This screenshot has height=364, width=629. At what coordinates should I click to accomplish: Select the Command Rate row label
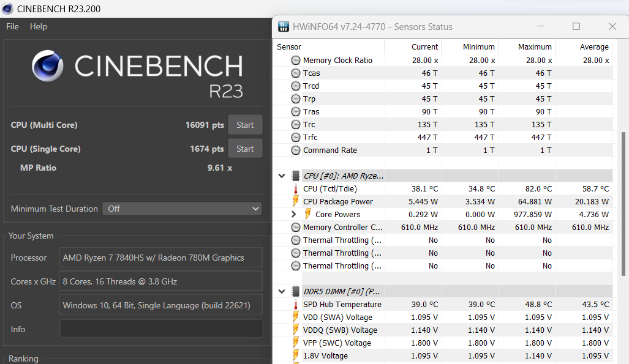coord(330,150)
